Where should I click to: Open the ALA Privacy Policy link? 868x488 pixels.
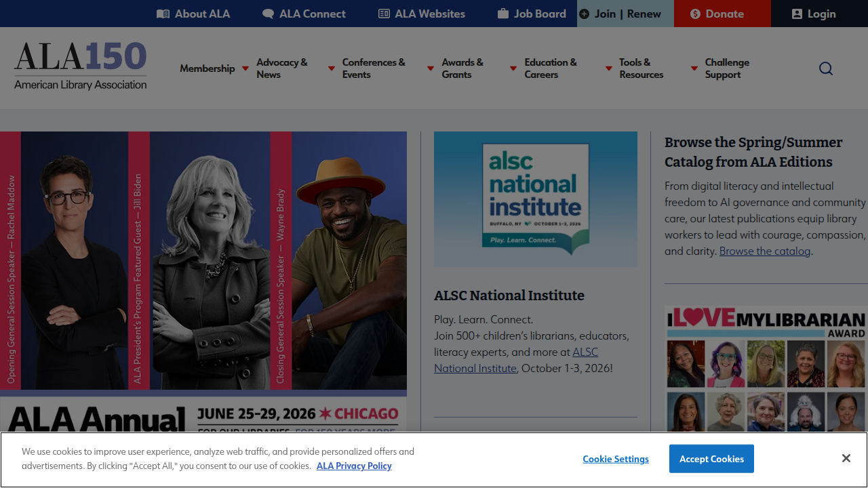(354, 466)
